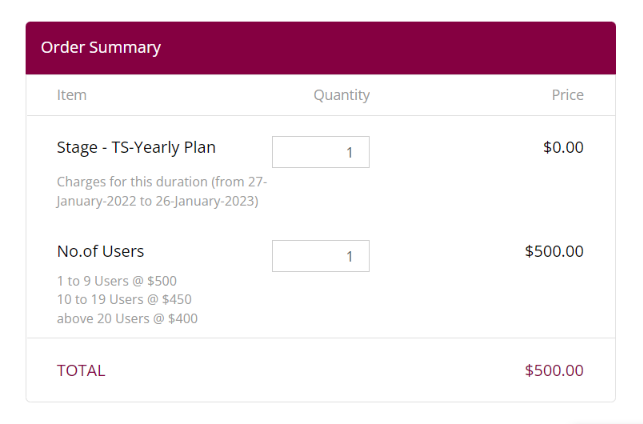This screenshot has width=643, height=424.
Task: Click the Stage - TS-Yearly Plan quantity field
Action: (321, 152)
